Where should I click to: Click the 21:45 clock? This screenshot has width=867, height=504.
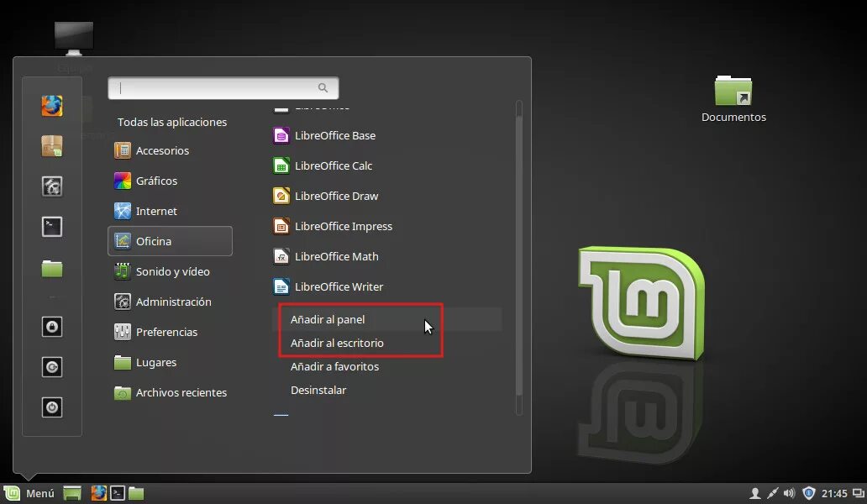tap(834, 494)
